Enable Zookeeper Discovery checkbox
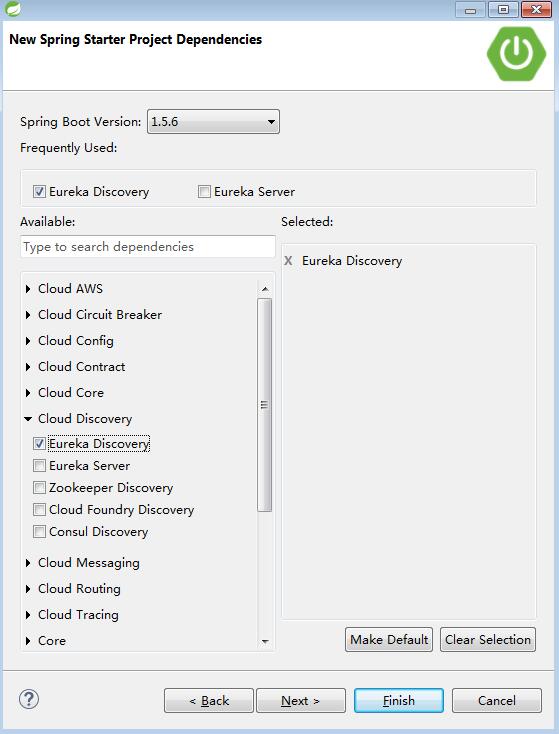 [x=39, y=487]
